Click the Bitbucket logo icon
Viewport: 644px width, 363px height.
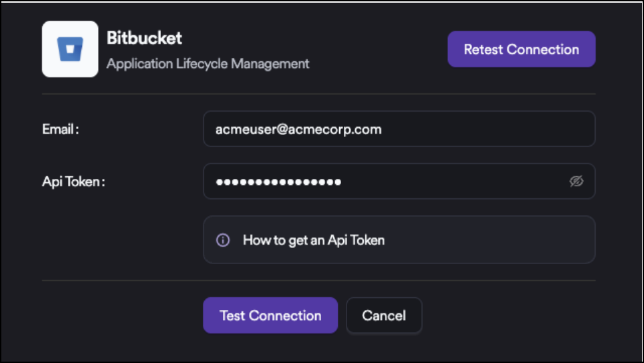click(x=70, y=49)
